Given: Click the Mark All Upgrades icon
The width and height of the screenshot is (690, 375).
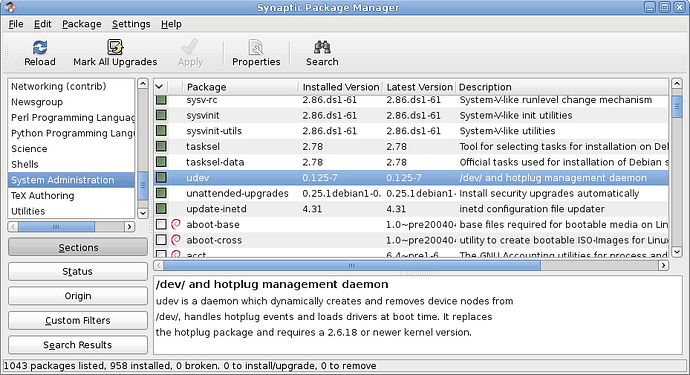Looking at the screenshot, I should tap(115, 47).
